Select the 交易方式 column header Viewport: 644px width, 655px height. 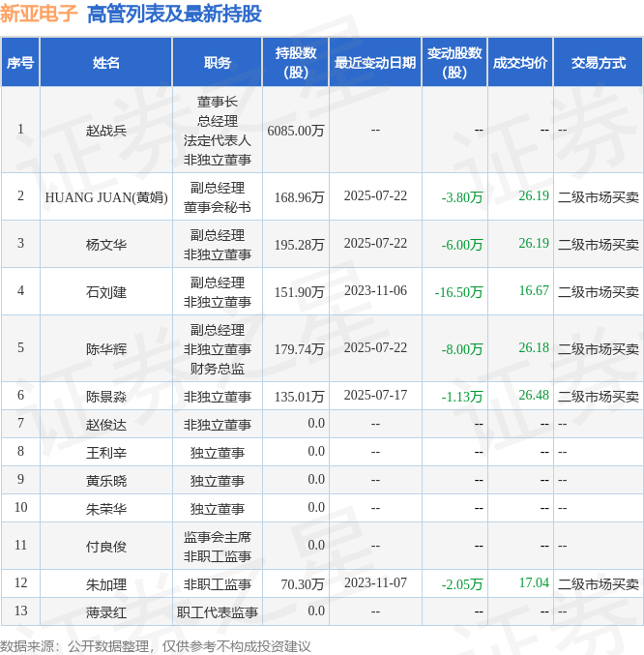599,63
